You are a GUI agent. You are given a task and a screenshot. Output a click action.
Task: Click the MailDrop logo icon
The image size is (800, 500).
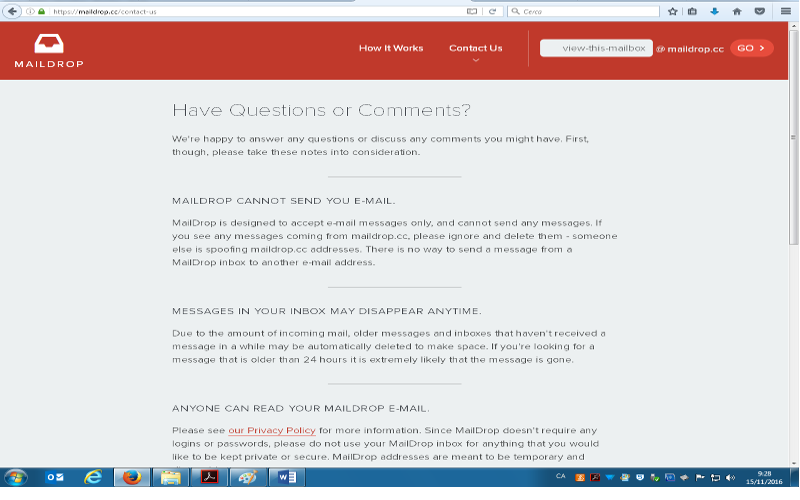click(48, 44)
